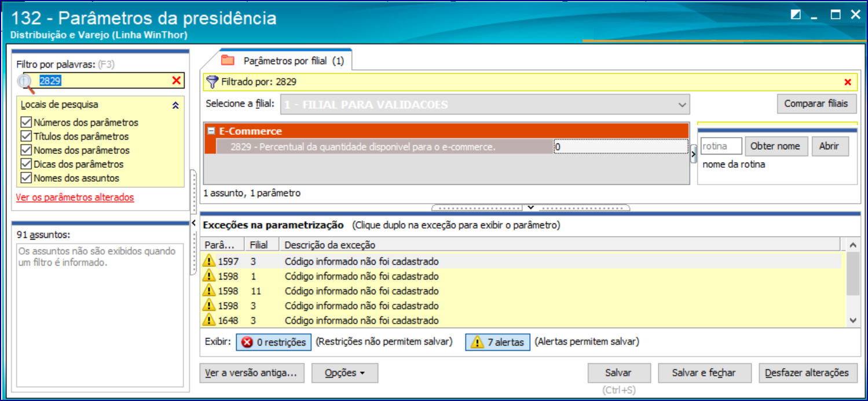This screenshot has width=868, height=401.
Task: Click 'nome da rotina' text
Action: pyautogui.click(x=734, y=164)
